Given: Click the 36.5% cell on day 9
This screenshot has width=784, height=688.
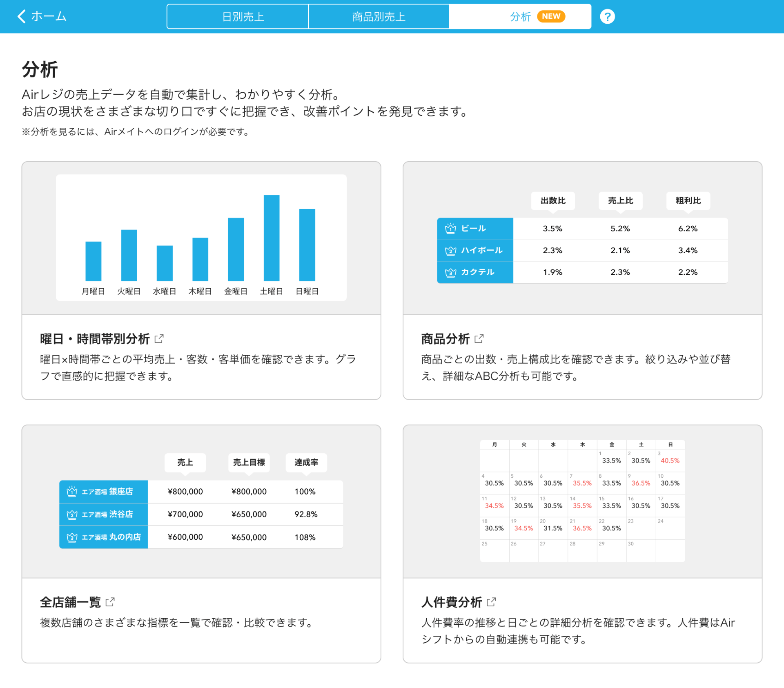Looking at the screenshot, I should (641, 483).
